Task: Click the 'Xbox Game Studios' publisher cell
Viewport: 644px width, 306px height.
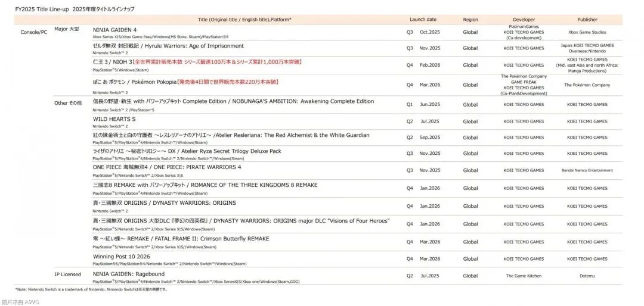Action: 587,32
